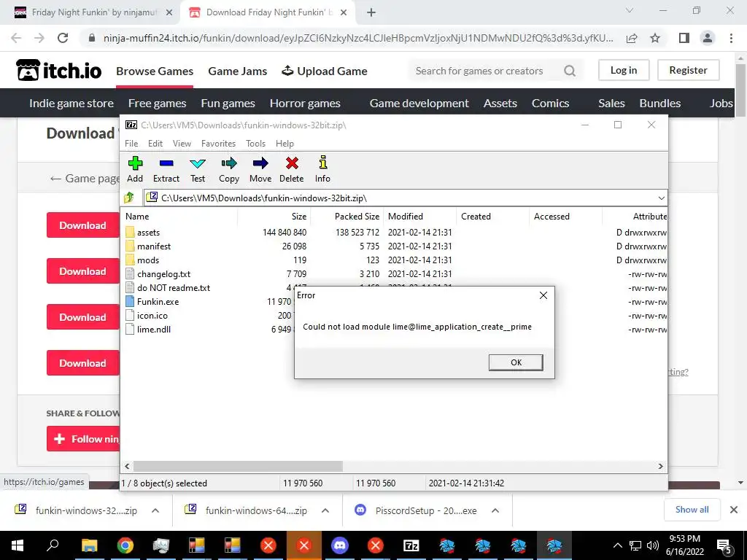Select the changelog.txt file
This screenshot has height=560, width=747.
pos(158,274)
